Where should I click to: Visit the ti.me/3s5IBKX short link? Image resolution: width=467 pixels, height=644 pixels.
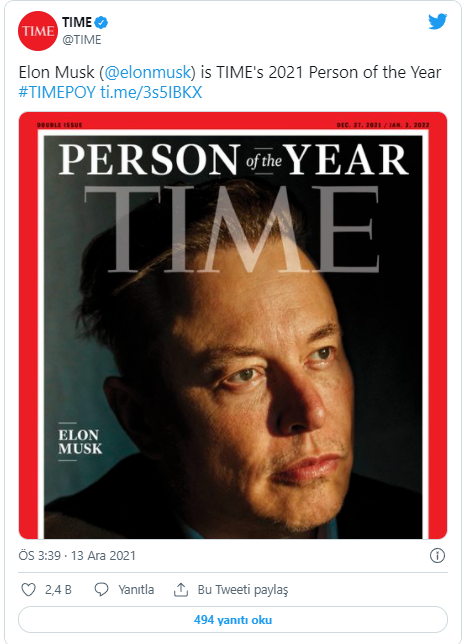[151, 92]
